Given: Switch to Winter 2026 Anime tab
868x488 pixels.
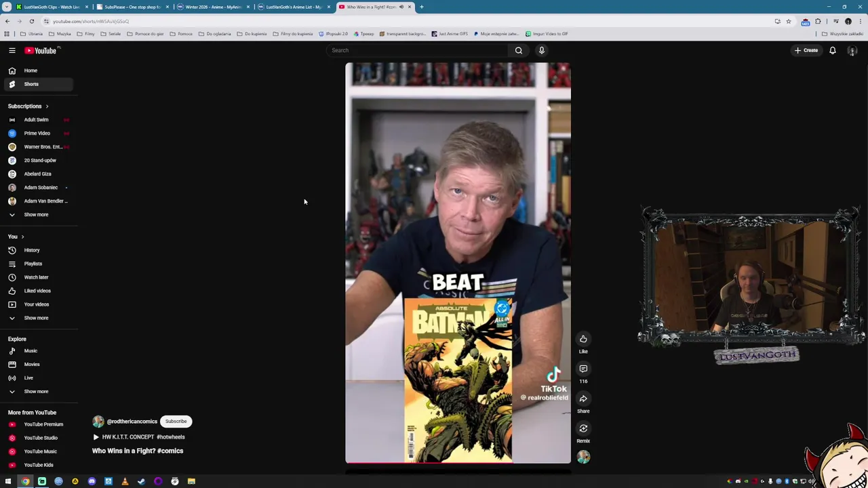Looking at the screenshot, I should click(213, 7).
